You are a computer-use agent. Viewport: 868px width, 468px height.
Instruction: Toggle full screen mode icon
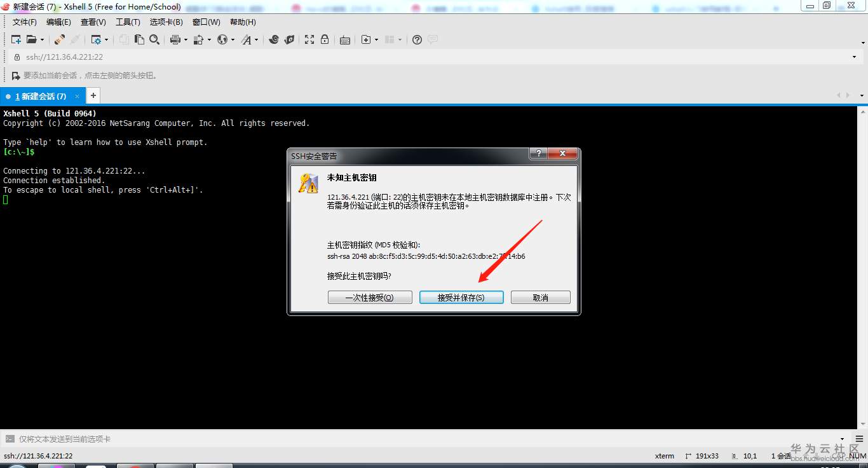(x=309, y=39)
